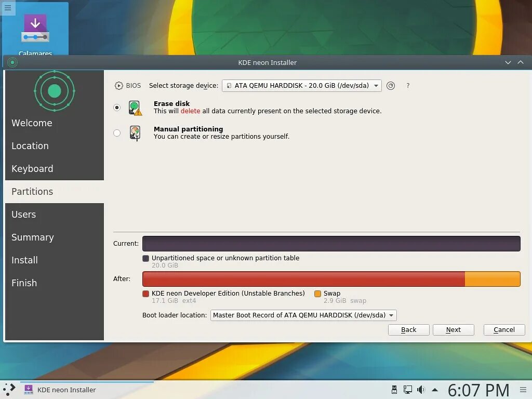
Task: Show hidden system tray icons arrow
Action: [435, 390]
